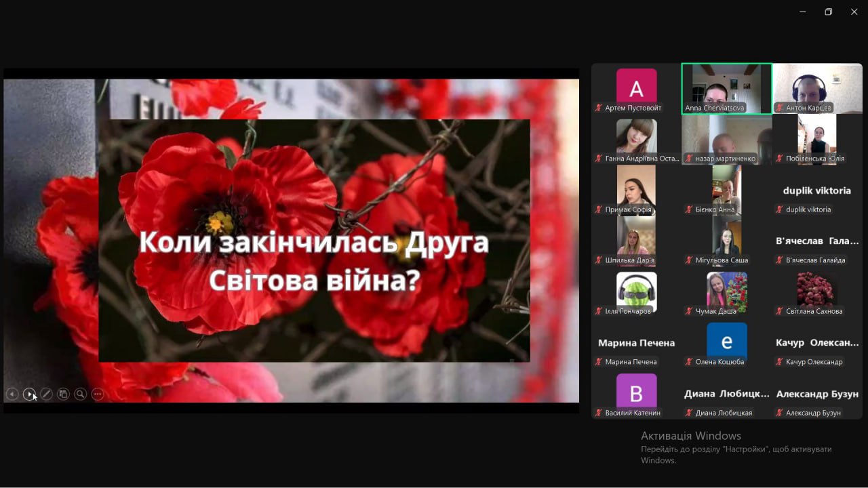
Task: Click the zoom magnifier icon on slide
Action: (x=80, y=394)
